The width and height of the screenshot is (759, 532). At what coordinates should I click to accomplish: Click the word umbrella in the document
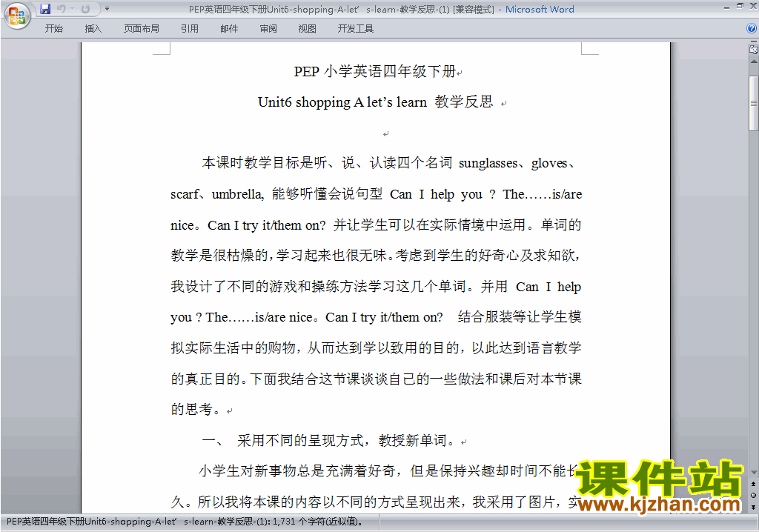click(x=237, y=194)
